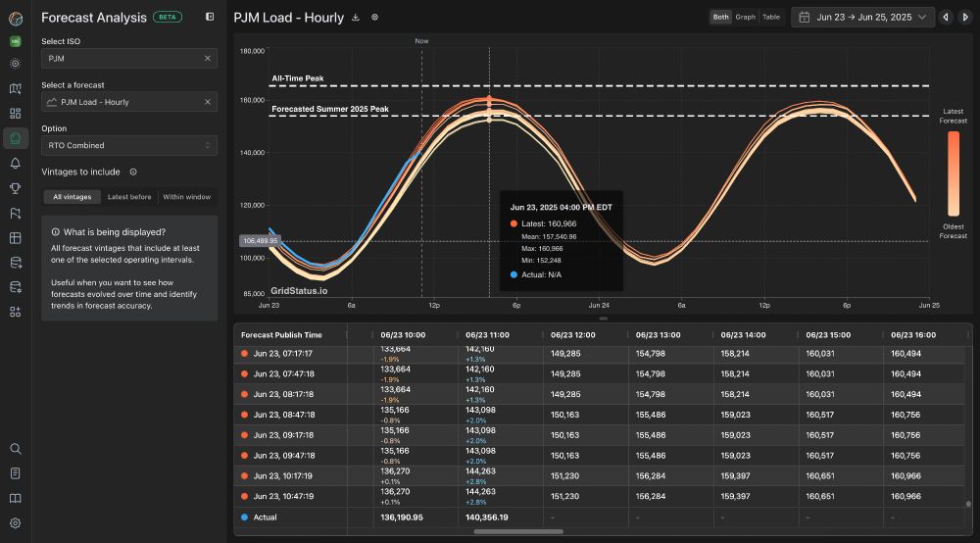
Task: Open the green user avatar icon
Action: (16, 41)
